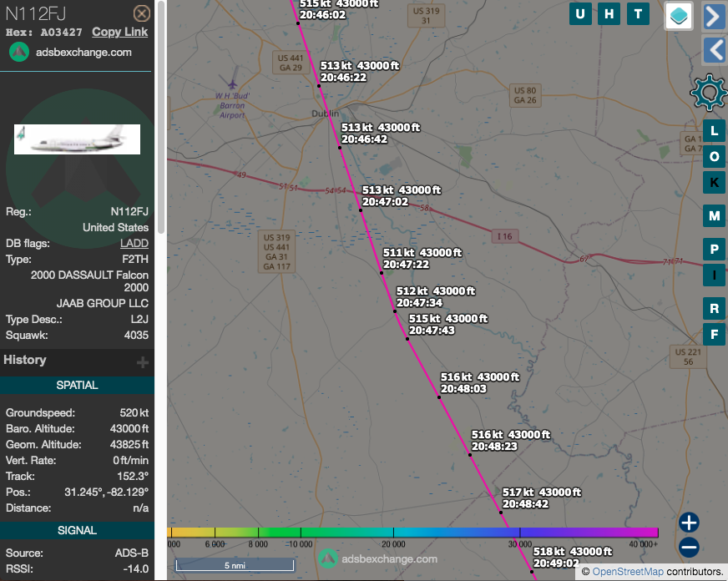Click the Track value 152.3°
The height and width of the screenshot is (581, 728).
(x=133, y=476)
